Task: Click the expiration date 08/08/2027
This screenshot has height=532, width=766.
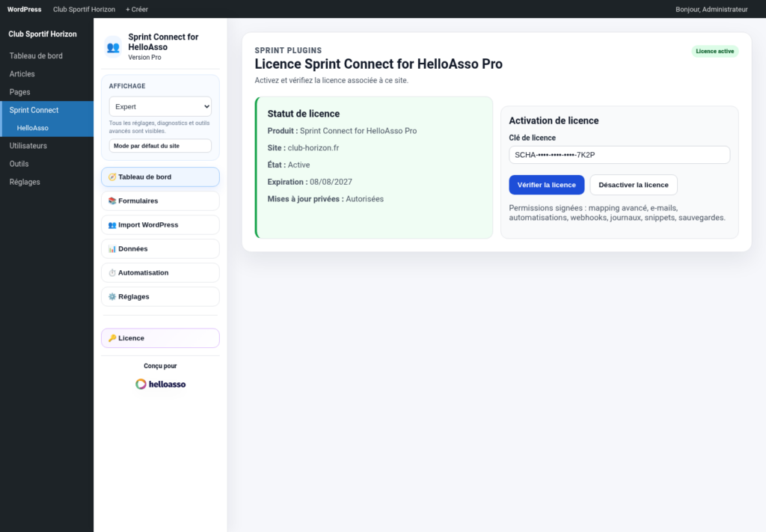Action: [331, 182]
